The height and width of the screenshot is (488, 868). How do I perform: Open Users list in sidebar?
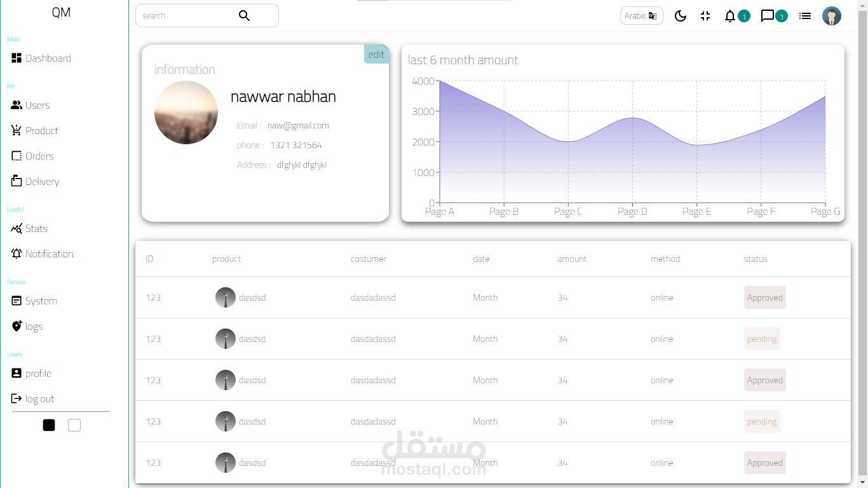pos(31,105)
